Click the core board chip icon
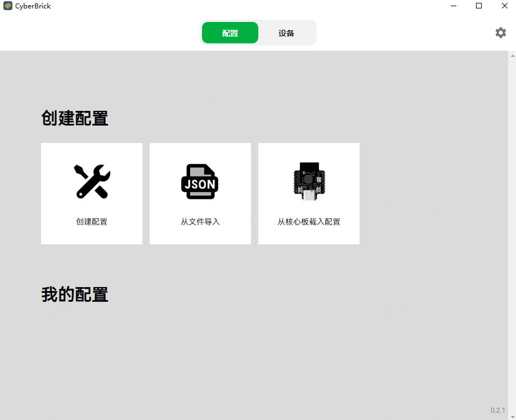Screen dimensions: 516x420 308,180
